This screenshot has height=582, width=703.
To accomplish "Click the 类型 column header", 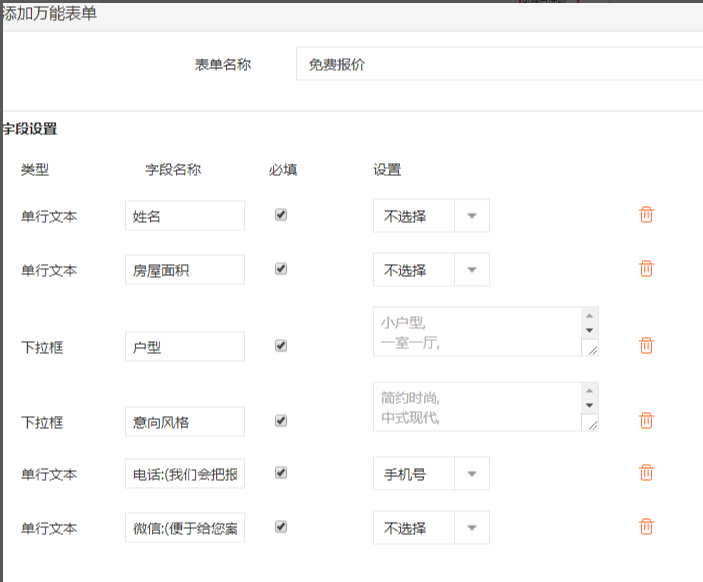I will (35, 170).
